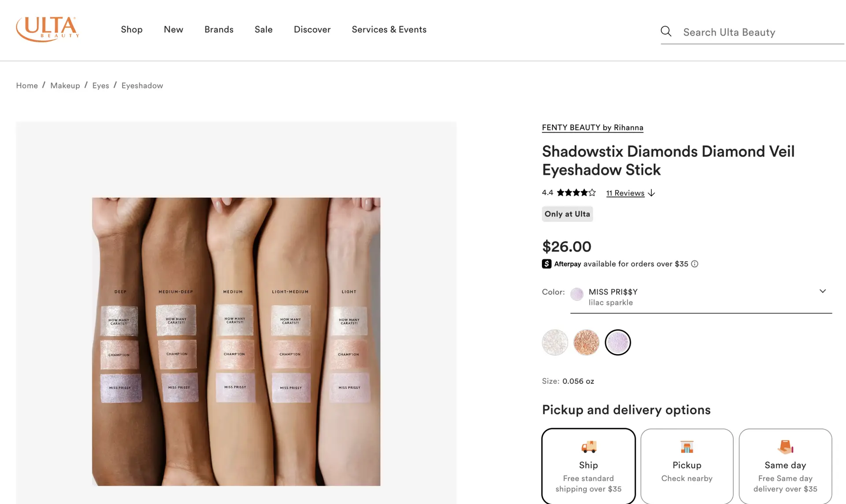Go to the Eyeshadow breadcrumb link
846x504 pixels.
[142, 85]
